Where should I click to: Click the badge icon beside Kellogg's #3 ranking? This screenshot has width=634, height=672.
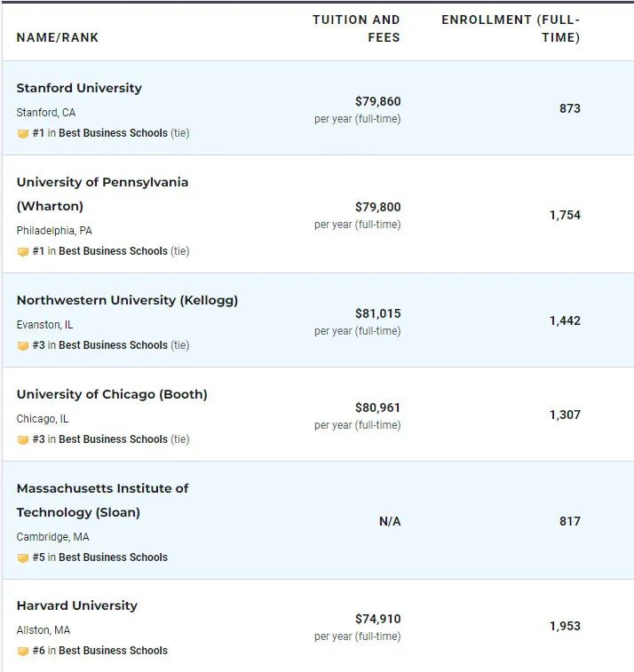point(23,346)
